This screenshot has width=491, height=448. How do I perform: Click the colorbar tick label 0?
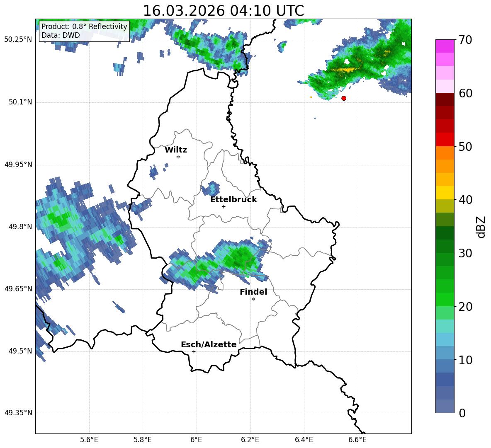point(462,413)
